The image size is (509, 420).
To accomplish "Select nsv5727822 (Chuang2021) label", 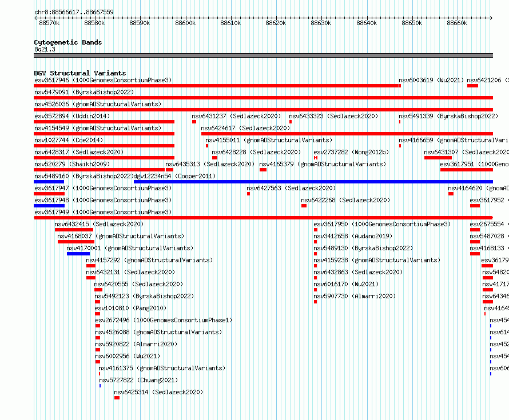I will pos(138,380).
